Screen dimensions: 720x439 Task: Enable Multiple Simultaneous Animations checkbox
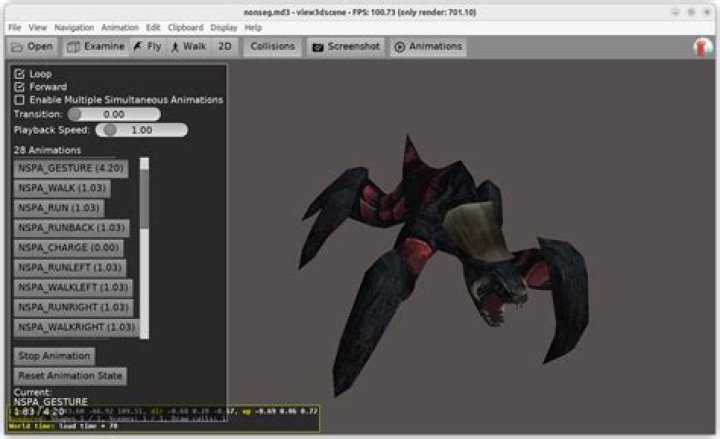[x=19, y=100]
